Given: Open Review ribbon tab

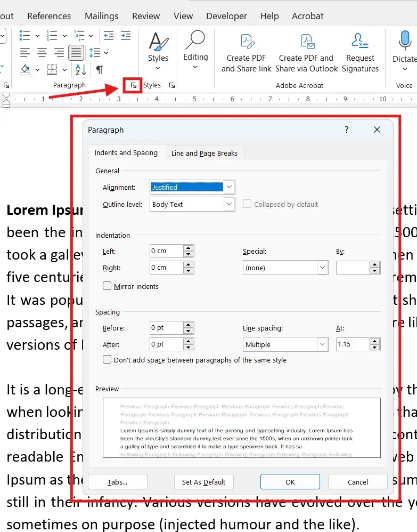Looking at the screenshot, I should (x=146, y=16).
